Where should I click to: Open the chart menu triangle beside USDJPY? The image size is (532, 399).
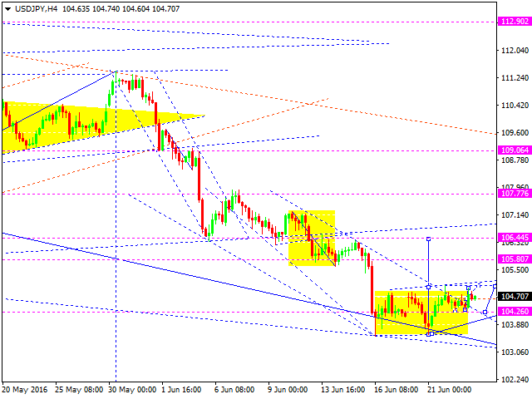click(x=8, y=9)
